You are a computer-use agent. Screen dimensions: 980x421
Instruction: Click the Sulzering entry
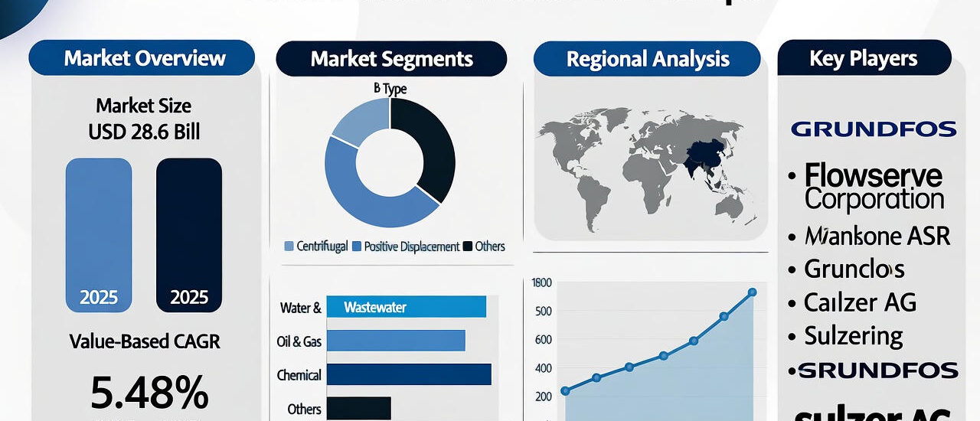coord(854,335)
